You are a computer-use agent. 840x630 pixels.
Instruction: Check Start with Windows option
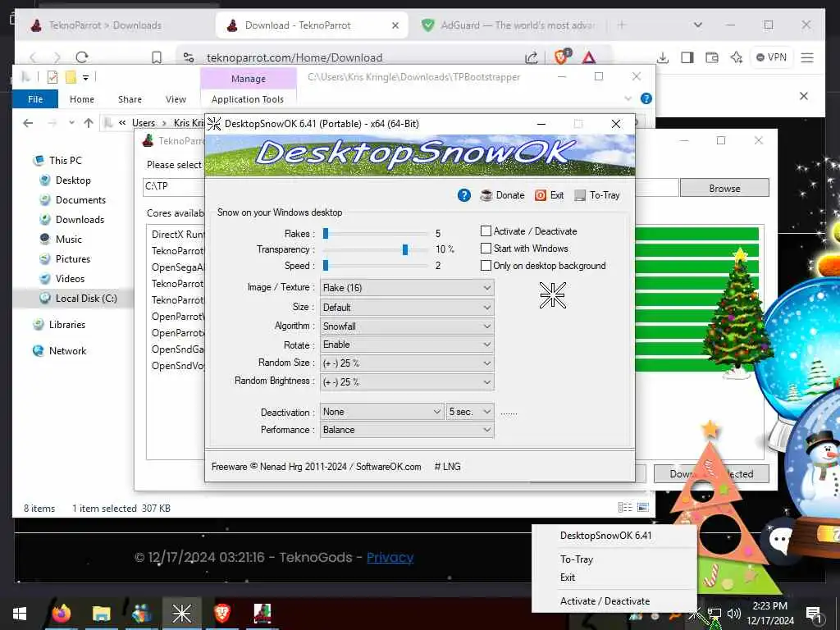click(486, 248)
